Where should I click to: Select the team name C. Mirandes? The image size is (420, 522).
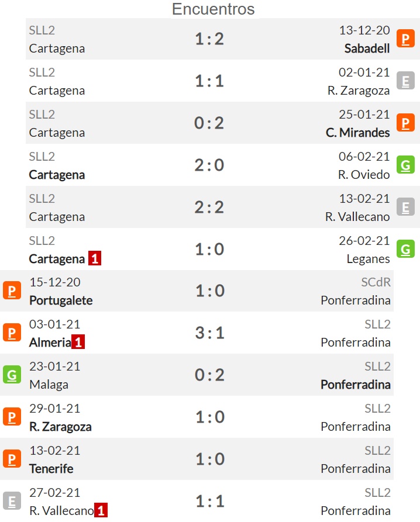[358, 133]
